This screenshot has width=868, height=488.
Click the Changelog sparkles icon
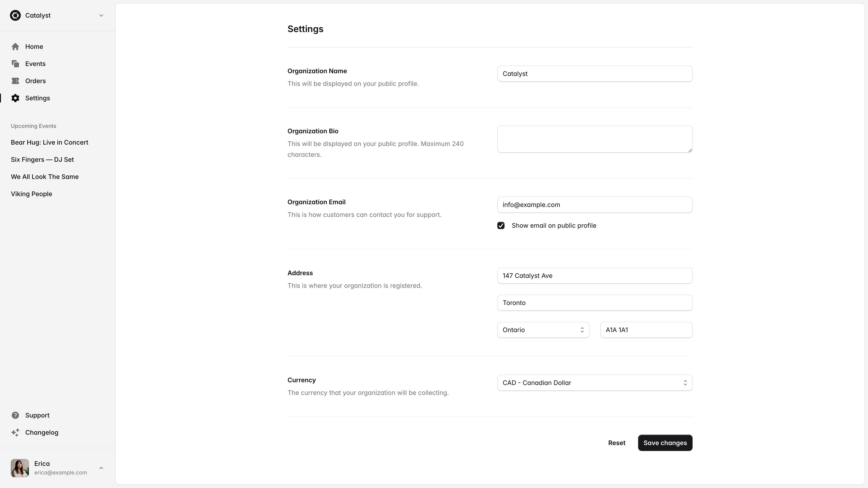[x=15, y=432]
